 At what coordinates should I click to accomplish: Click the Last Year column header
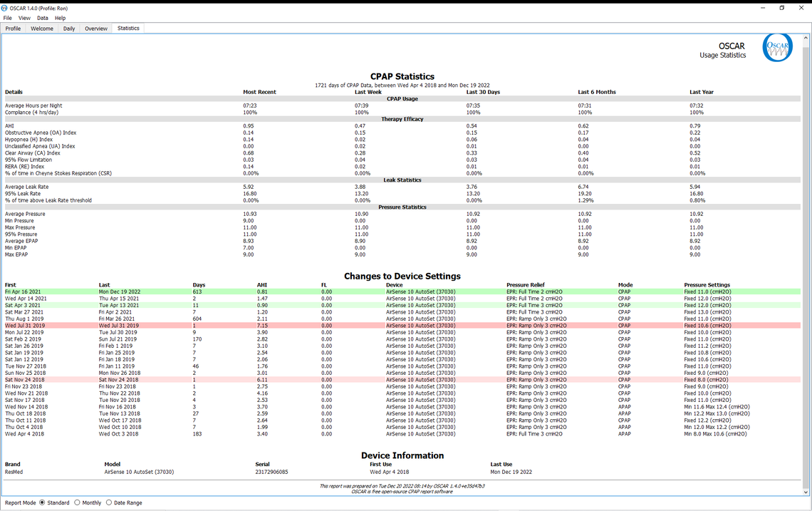pos(701,92)
